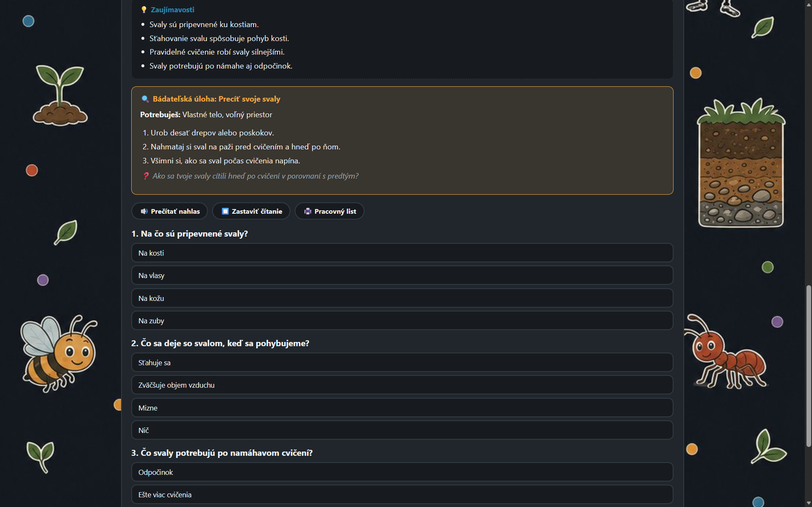This screenshot has height=507, width=812.
Task: Click the lightbulb icon next to Zaujímavosti
Action: coord(144,9)
